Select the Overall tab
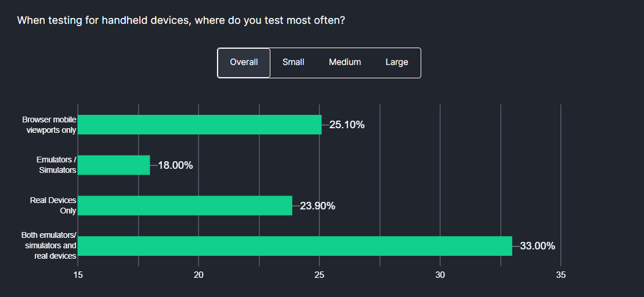 [x=244, y=63]
